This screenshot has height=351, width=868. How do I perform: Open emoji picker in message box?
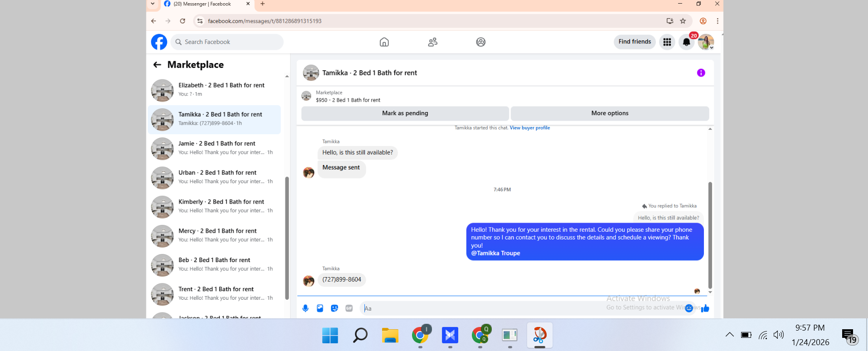[689, 308]
